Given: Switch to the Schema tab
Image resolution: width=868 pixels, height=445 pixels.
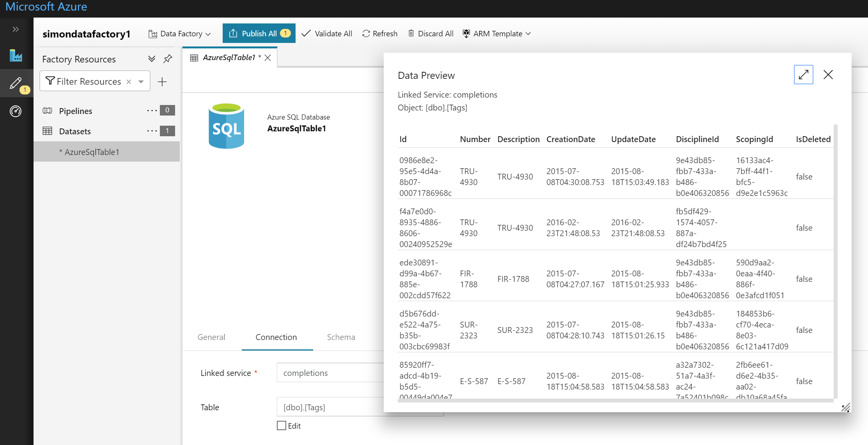Looking at the screenshot, I should click(x=341, y=337).
